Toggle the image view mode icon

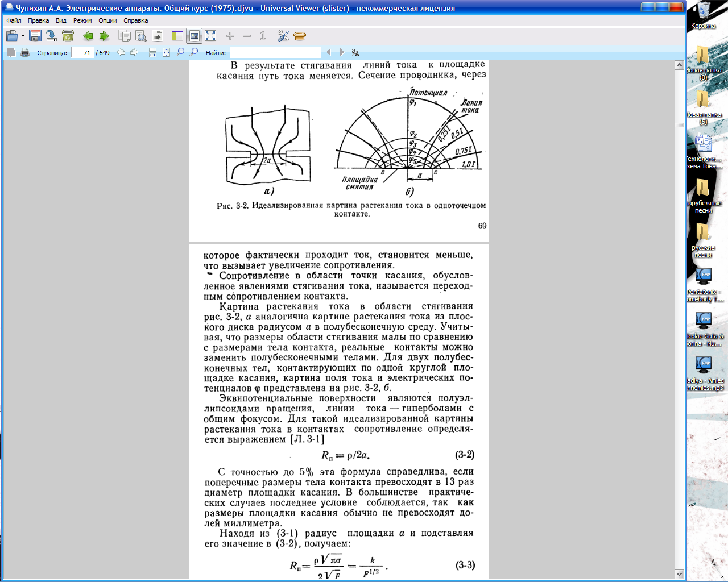[x=194, y=36]
